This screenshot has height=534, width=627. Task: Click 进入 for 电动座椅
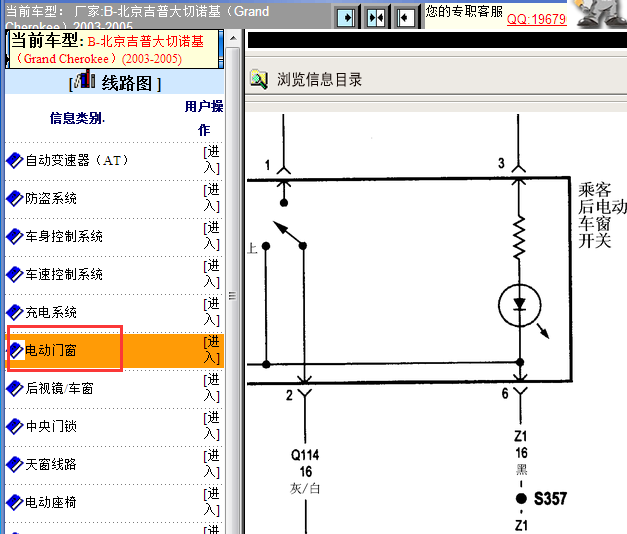click(212, 502)
